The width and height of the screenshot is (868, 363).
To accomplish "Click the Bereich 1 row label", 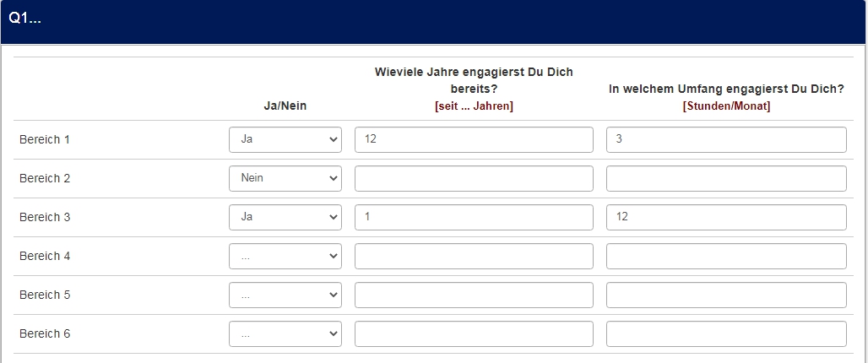I will pos(45,139).
